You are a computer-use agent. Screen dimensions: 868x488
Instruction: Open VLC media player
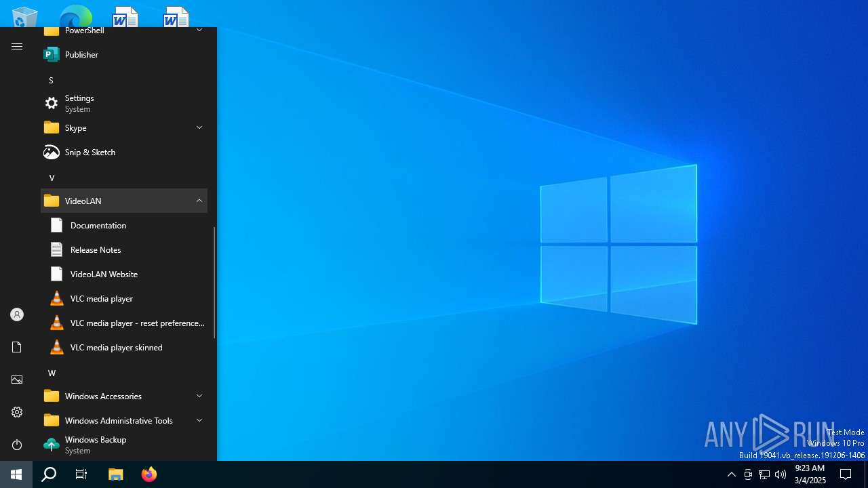[x=124, y=298]
